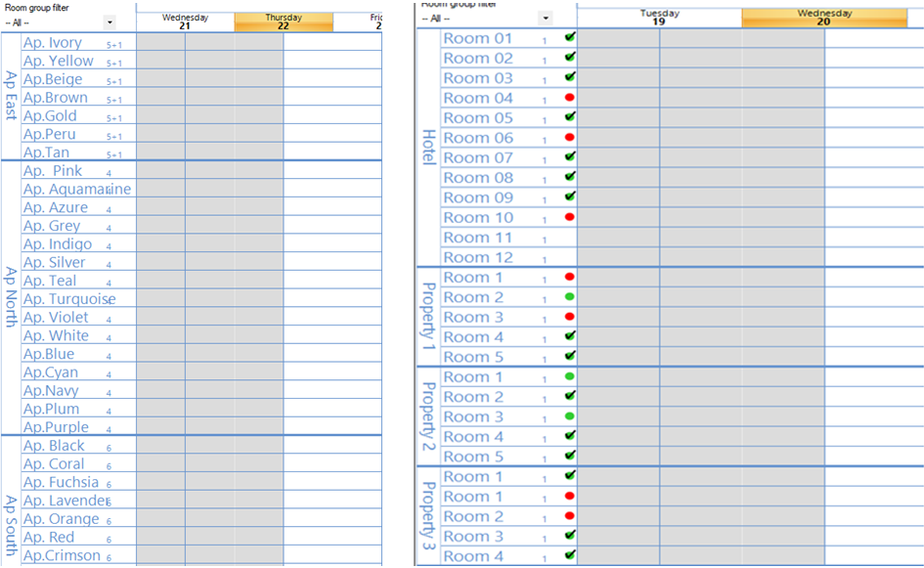Select the Wednesday 21 day column header
Viewport: 924px width, 568px height.
[185, 22]
